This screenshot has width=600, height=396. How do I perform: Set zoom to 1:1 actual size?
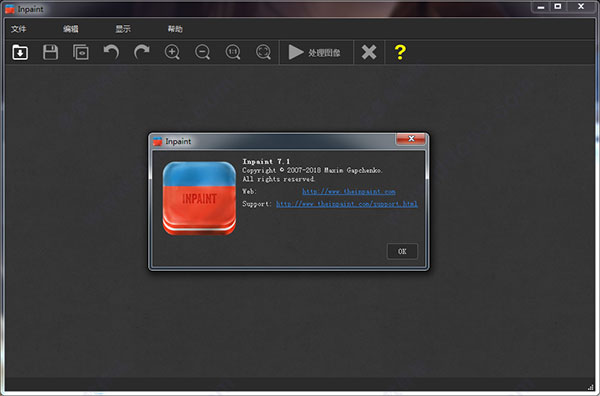[x=233, y=52]
